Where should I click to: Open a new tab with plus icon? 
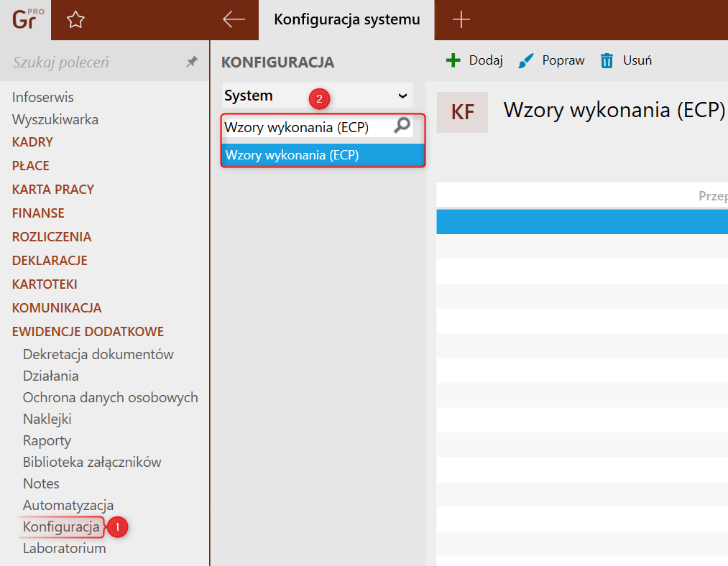point(461,19)
